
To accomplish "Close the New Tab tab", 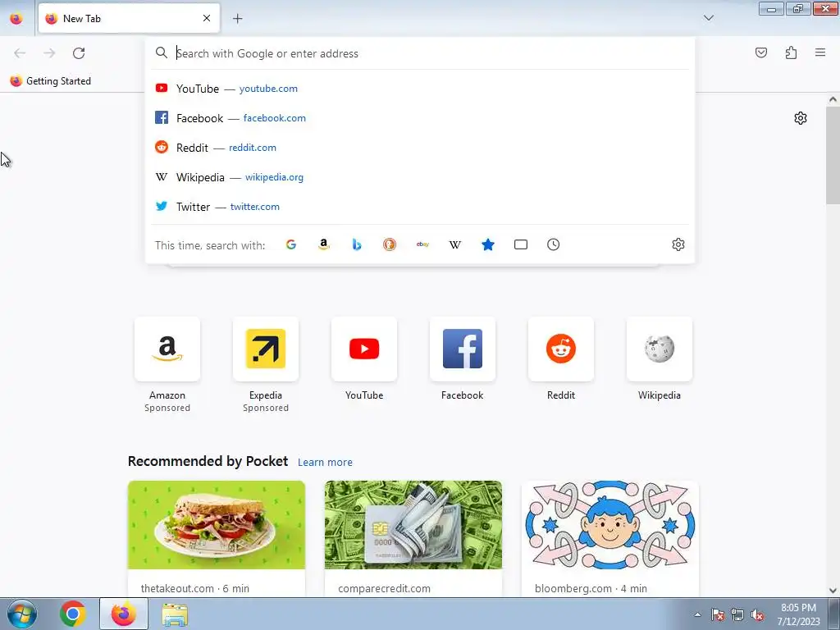I will [207, 19].
